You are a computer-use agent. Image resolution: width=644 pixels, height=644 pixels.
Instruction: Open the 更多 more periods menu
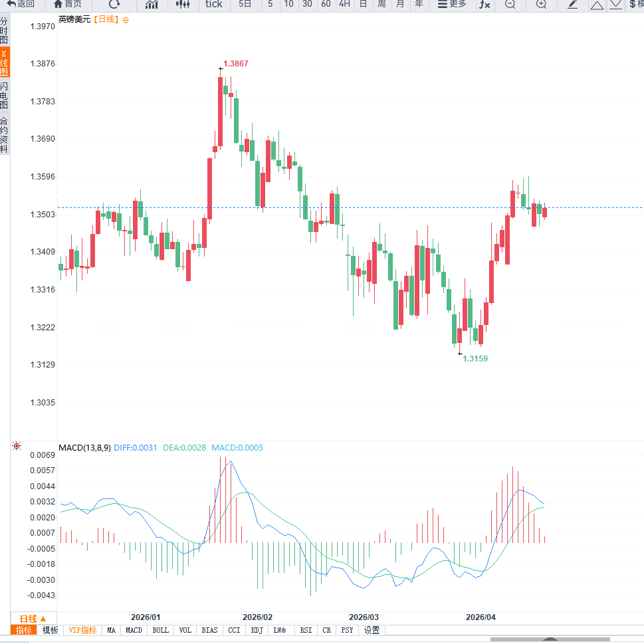(x=452, y=4)
